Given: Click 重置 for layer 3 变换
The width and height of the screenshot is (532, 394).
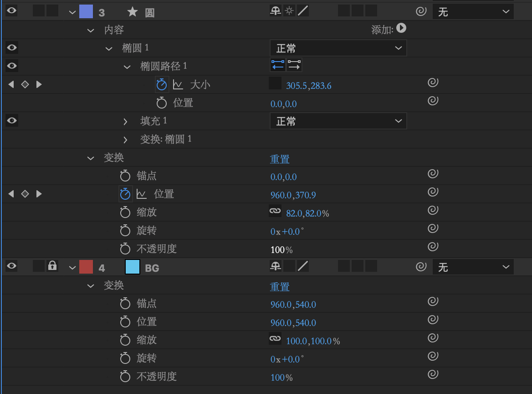Looking at the screenshot, I should click(x=280, y=159).
